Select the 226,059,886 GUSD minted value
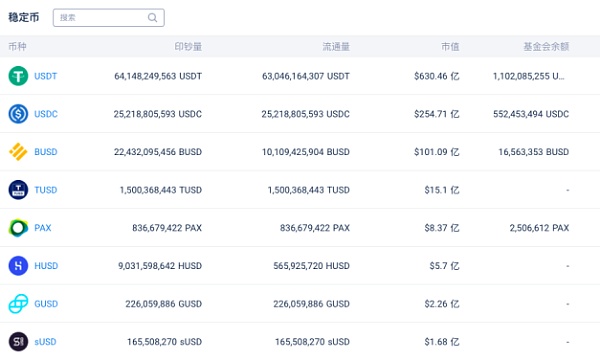 [164, 304]
